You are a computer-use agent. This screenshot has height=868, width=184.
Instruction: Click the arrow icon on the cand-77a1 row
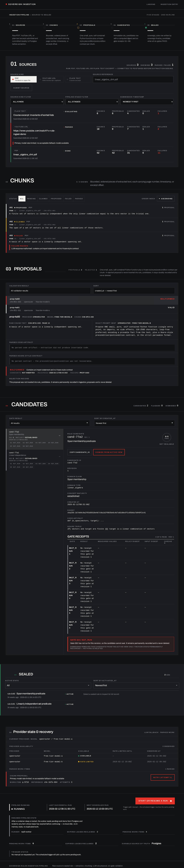pos(59,457)
